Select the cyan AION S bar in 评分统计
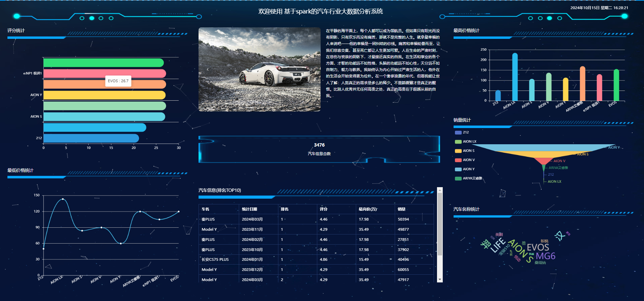This screenshot has height=301, width=644. point(104,117)
